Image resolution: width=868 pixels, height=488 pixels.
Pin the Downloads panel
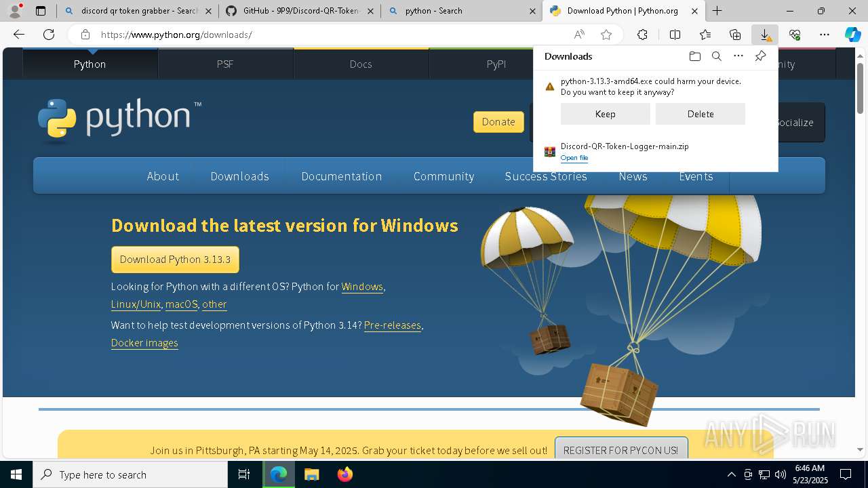760,56
